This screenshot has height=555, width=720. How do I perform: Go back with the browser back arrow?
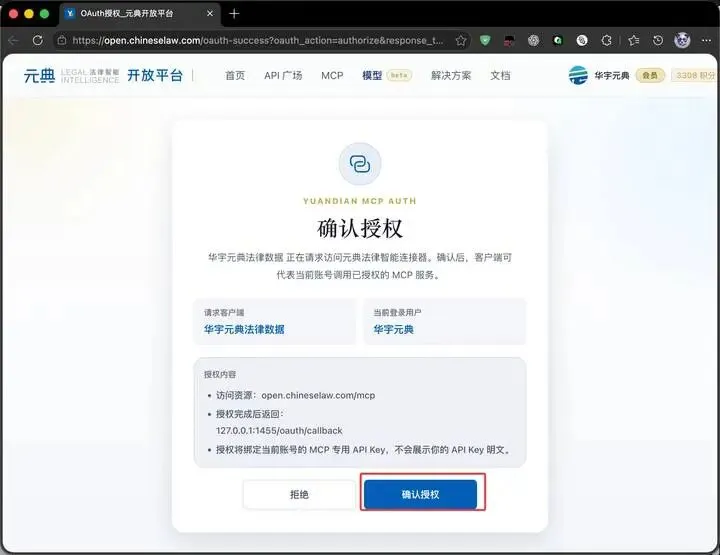pyautogui.click(x=13, y=40)
